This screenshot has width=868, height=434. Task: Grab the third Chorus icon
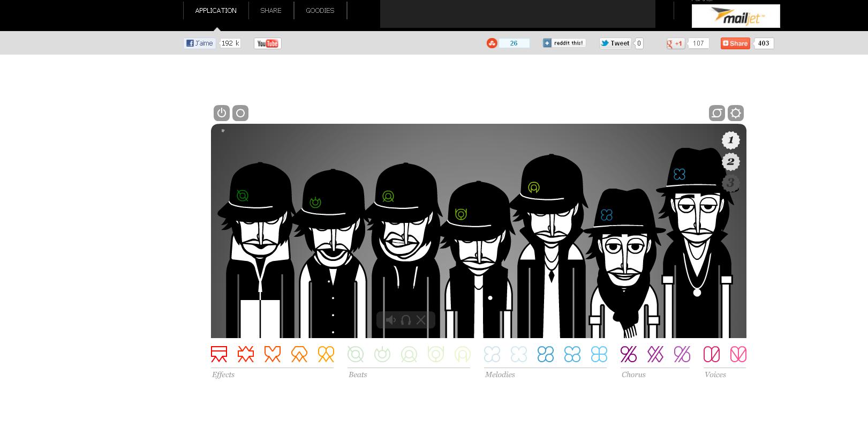pyautogui.click(x=682, y=354)
